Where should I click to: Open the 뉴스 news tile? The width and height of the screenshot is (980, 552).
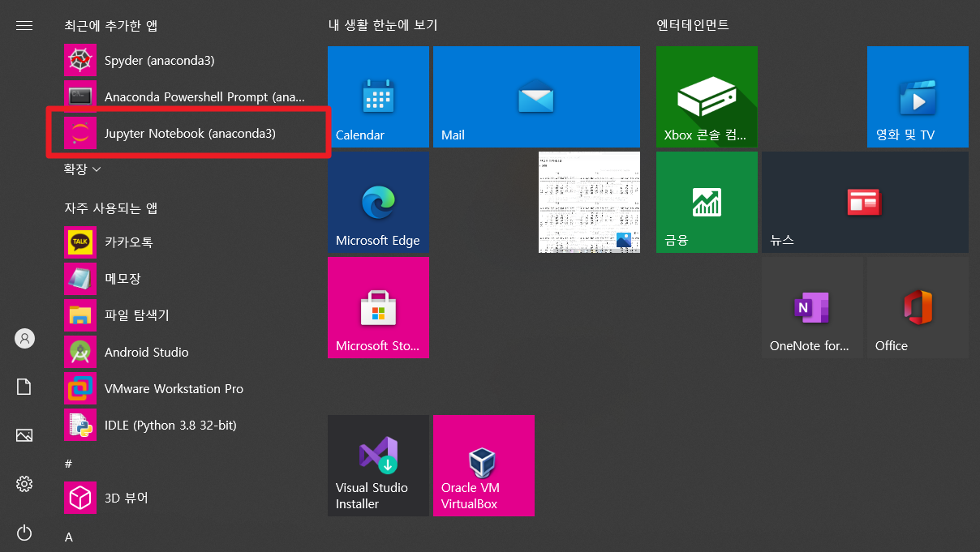click(865, 202)
